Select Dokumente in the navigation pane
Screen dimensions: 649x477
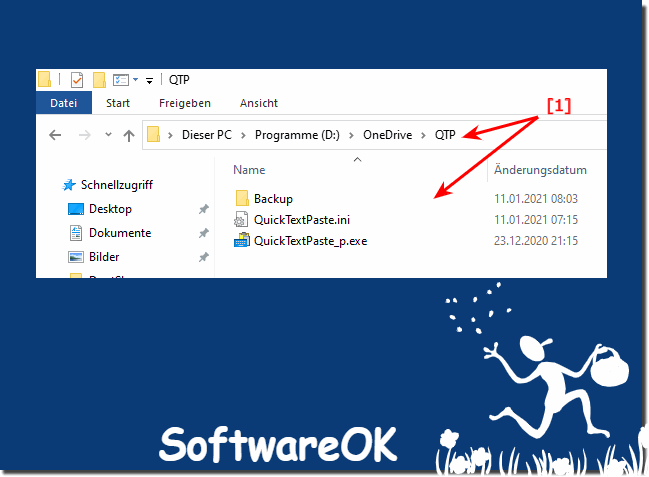120,233
